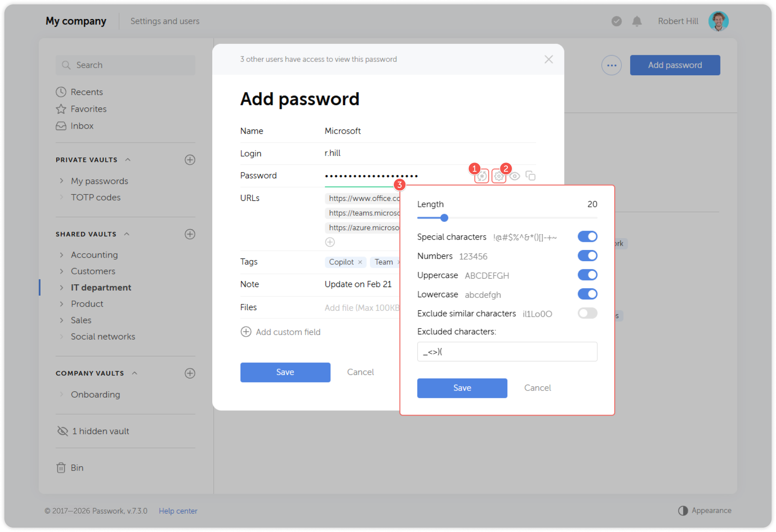
Task: Click the https://www.office.co URL chip
Action: (362, 198)
